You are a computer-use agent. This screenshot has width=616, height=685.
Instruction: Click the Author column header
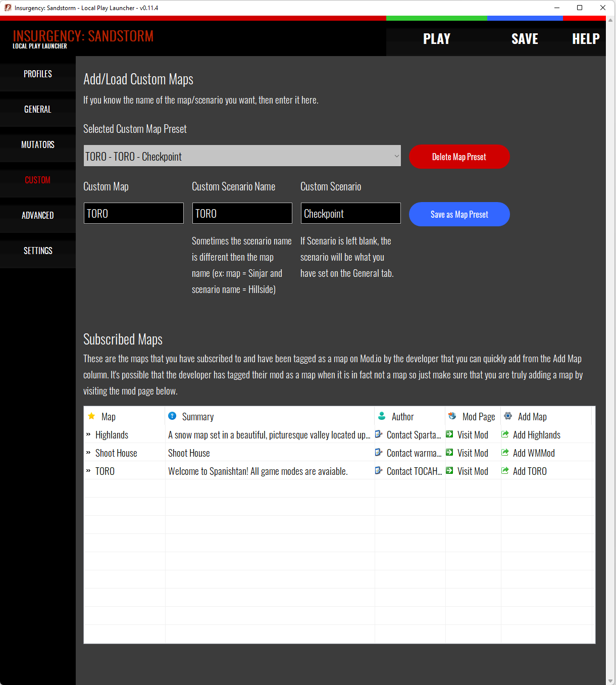[410, 416]
